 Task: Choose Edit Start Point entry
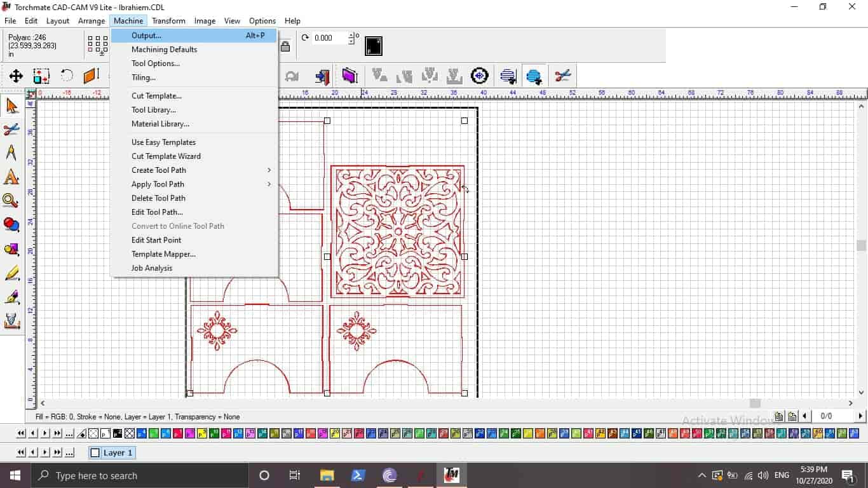coord(194,240)
